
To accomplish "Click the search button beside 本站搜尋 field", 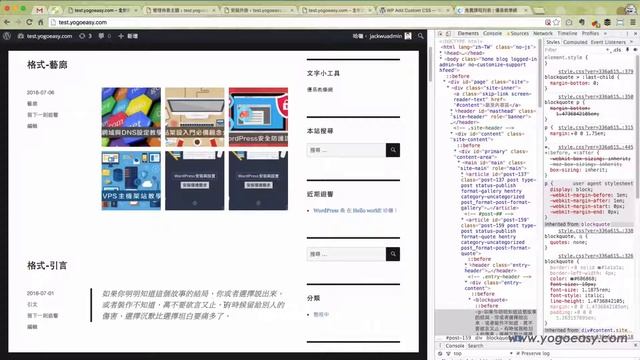I will (x=393, y=150).
